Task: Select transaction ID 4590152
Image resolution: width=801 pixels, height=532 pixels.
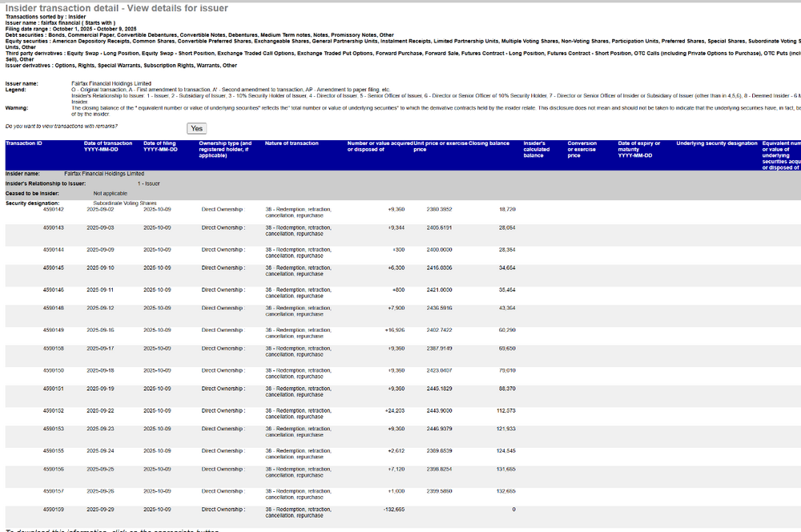Action: (54, 411)
